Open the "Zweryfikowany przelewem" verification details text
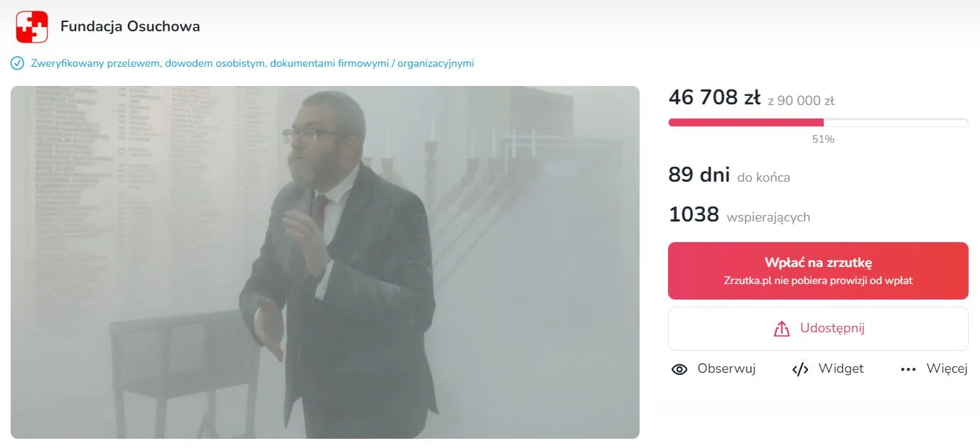 (252, 64)
